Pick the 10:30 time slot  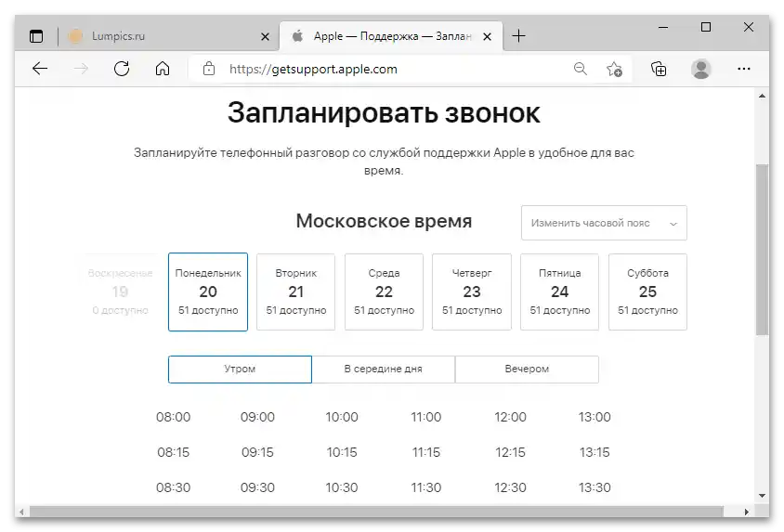pos(342,487)
